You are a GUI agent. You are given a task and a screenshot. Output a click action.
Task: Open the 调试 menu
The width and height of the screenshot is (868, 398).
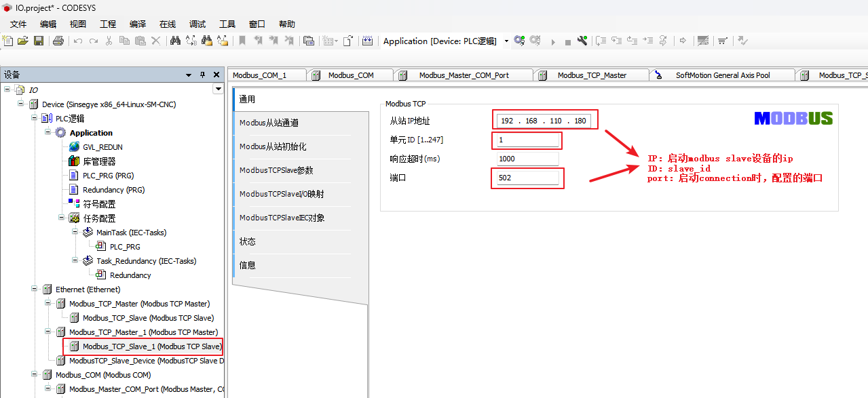[x=197, y=24]
